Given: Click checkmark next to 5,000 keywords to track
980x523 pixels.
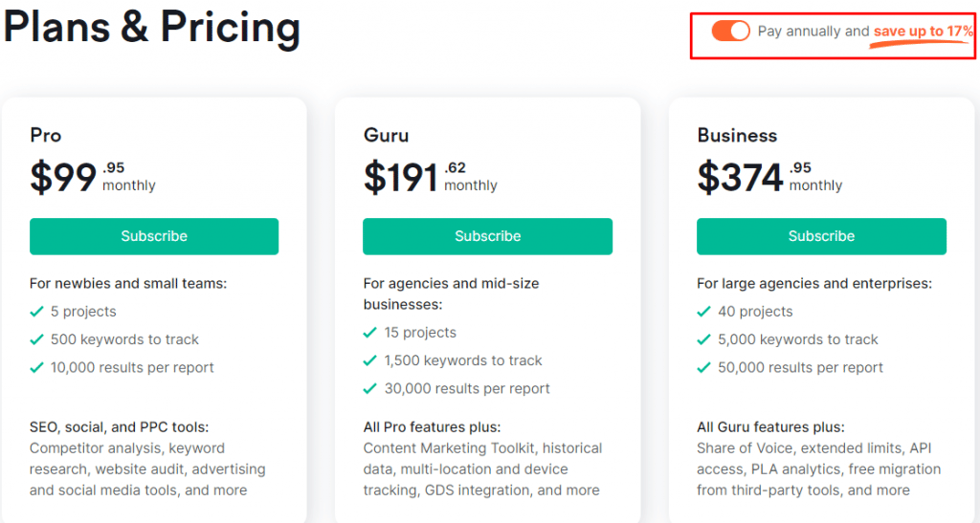Looking at the screenshot, I should (x=704, y=339).
